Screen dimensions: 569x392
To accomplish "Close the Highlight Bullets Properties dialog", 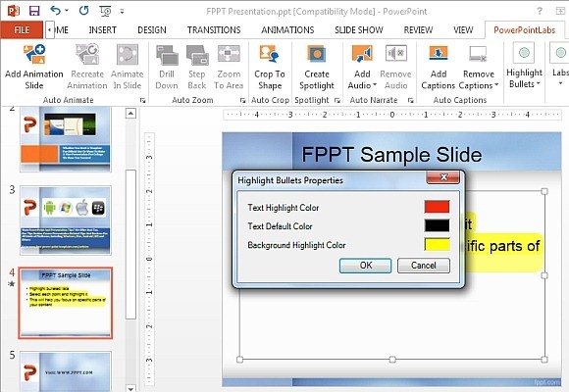I will (x=443, y=177).
